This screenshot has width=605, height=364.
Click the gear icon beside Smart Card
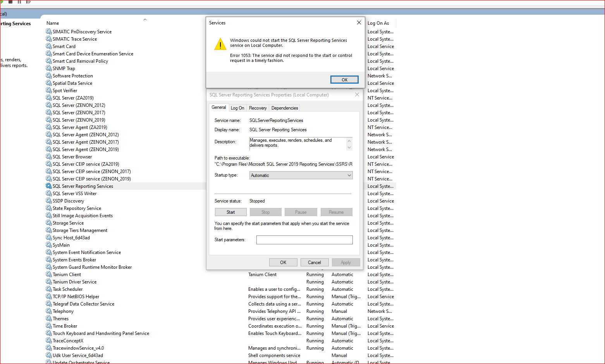click(49, 46)
